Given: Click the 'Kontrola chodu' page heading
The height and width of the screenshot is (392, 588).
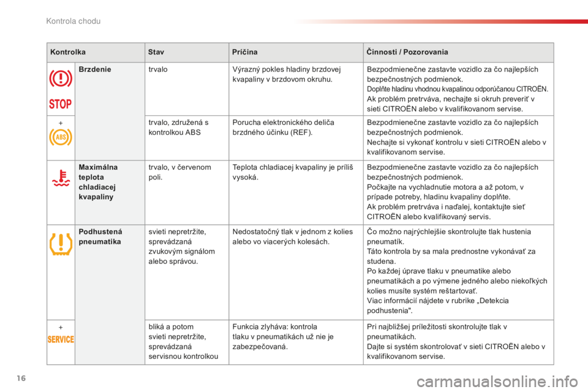Looking at the screenshot, I should [x=73, y=21].
